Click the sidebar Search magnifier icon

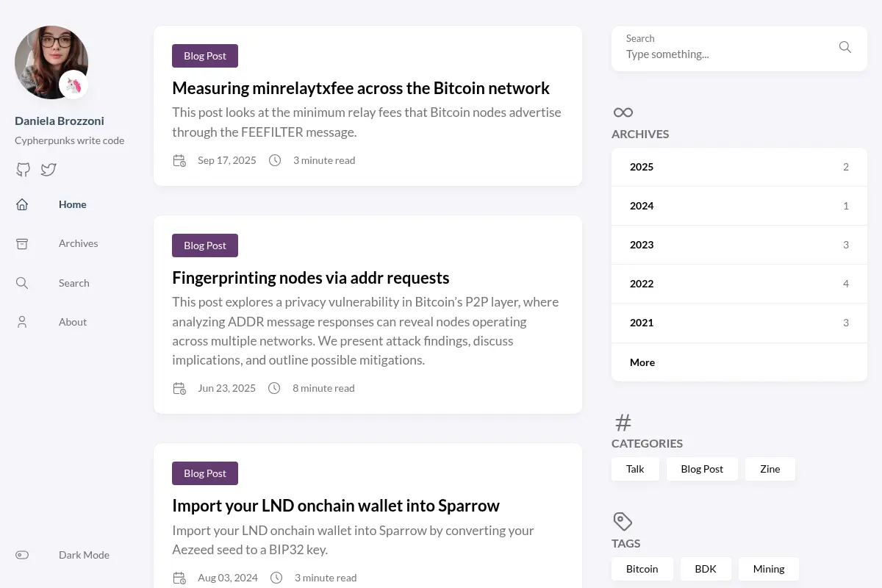[x=22, y=283]
